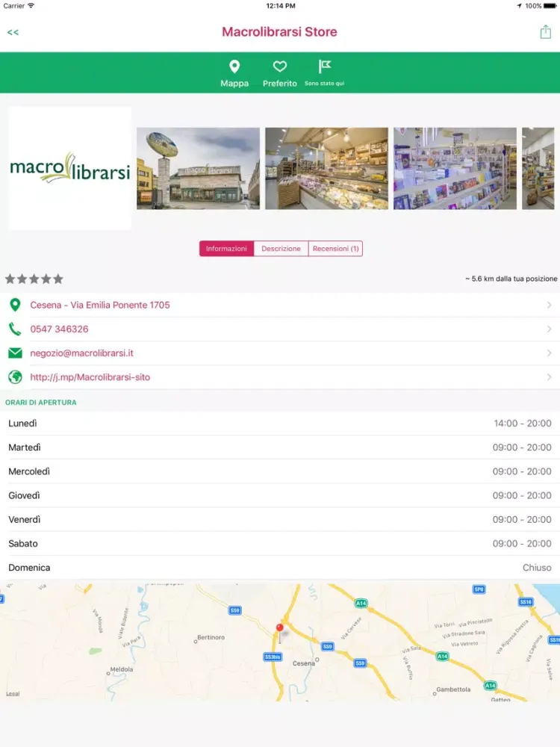Click the green globe website icon

coord(15,377)
